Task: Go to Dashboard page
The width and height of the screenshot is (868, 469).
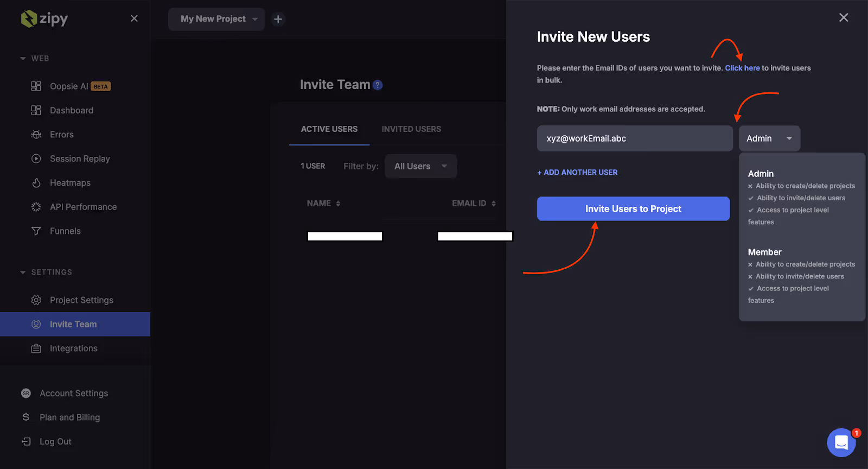Action: (x=72, y=110)
